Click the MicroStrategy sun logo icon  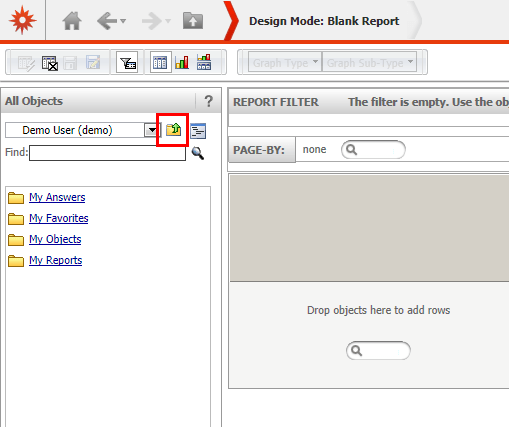click(x=22, y=20)
